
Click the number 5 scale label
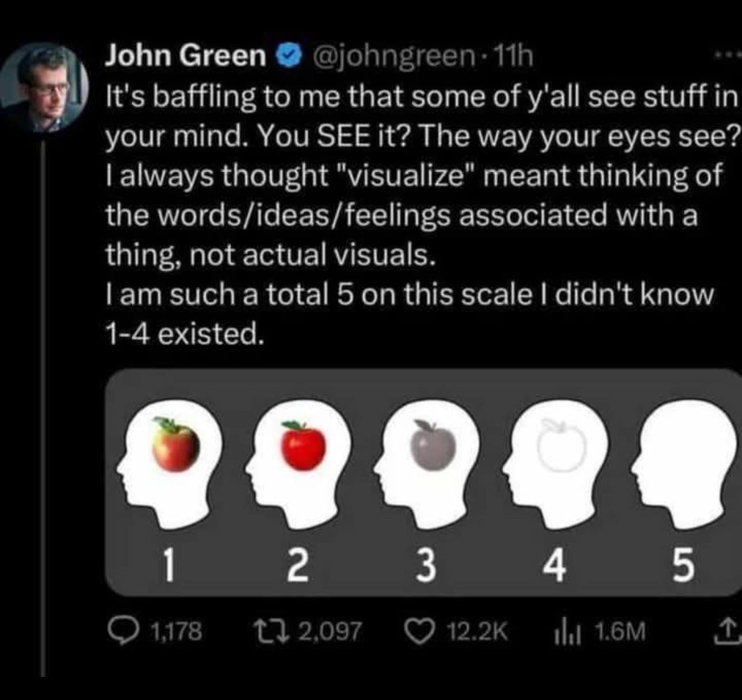[682, 566]
